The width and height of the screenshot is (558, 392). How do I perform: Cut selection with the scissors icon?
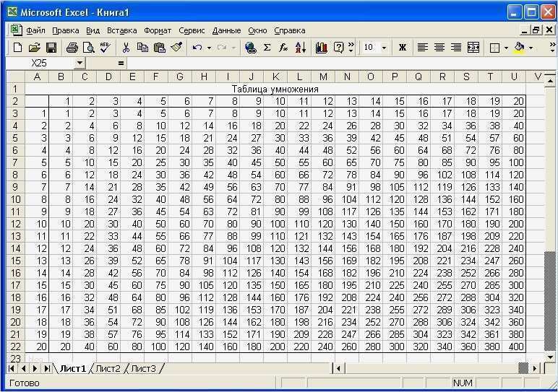tap(126, 47)
